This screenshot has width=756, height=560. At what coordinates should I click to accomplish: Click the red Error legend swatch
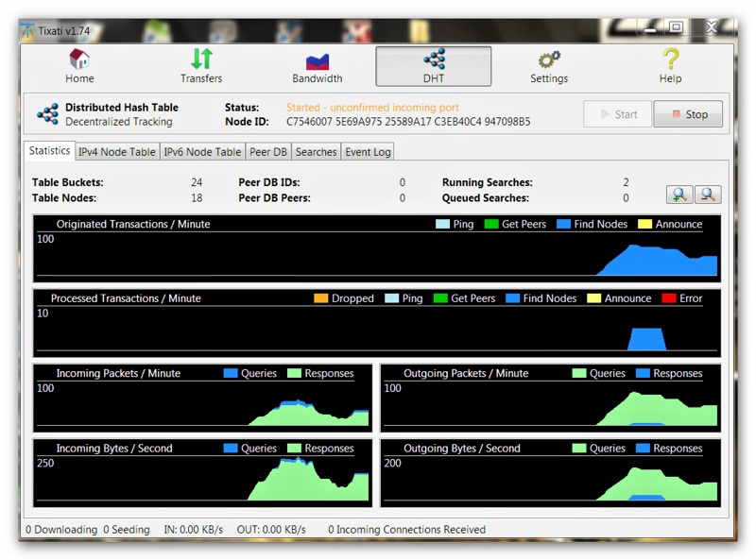coord(669,298)
